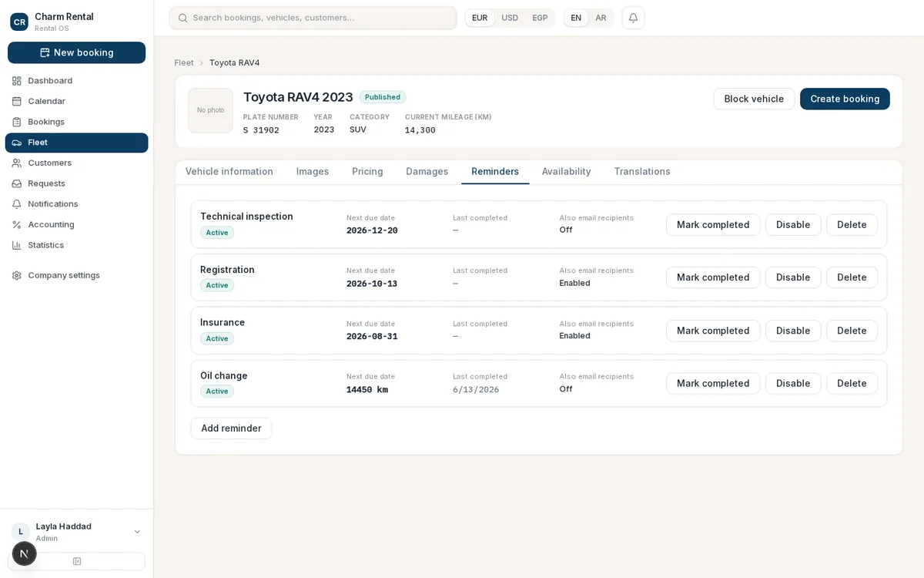Viewport: 924px width, 578px height.
Task: Click the Dashboard grid icon
Action: [x=17, y=81]
